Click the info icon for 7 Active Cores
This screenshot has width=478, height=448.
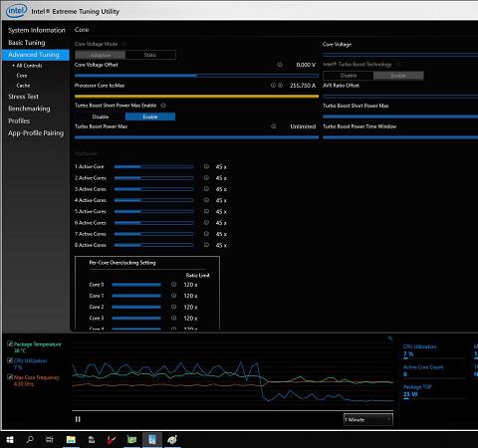click(206, 234)
